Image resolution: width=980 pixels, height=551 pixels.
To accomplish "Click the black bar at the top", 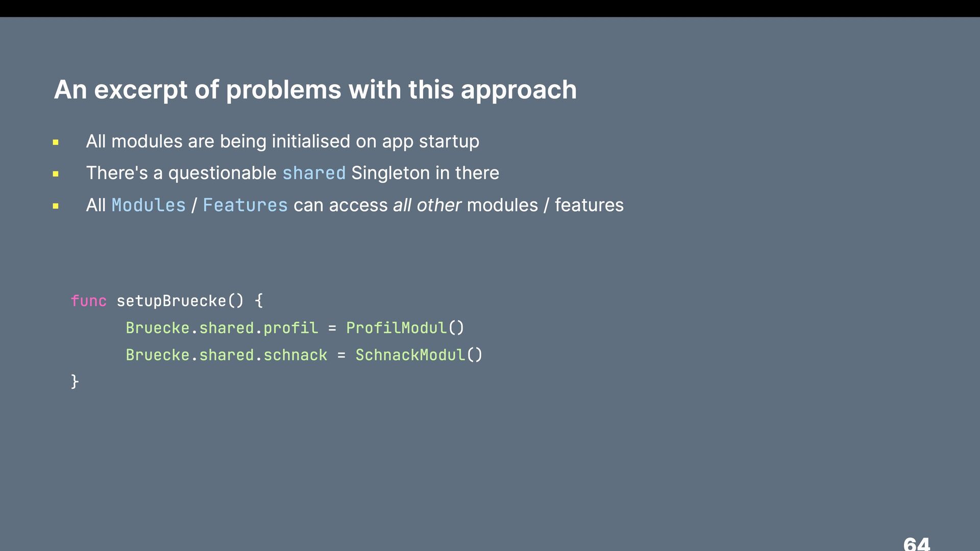I will pos(490,8).
